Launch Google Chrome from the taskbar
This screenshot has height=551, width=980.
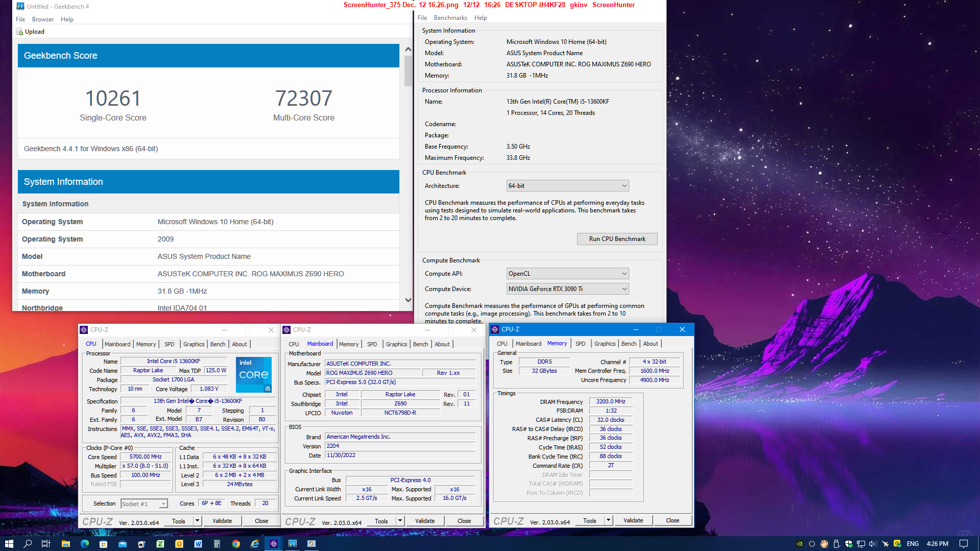pos(236,544)
